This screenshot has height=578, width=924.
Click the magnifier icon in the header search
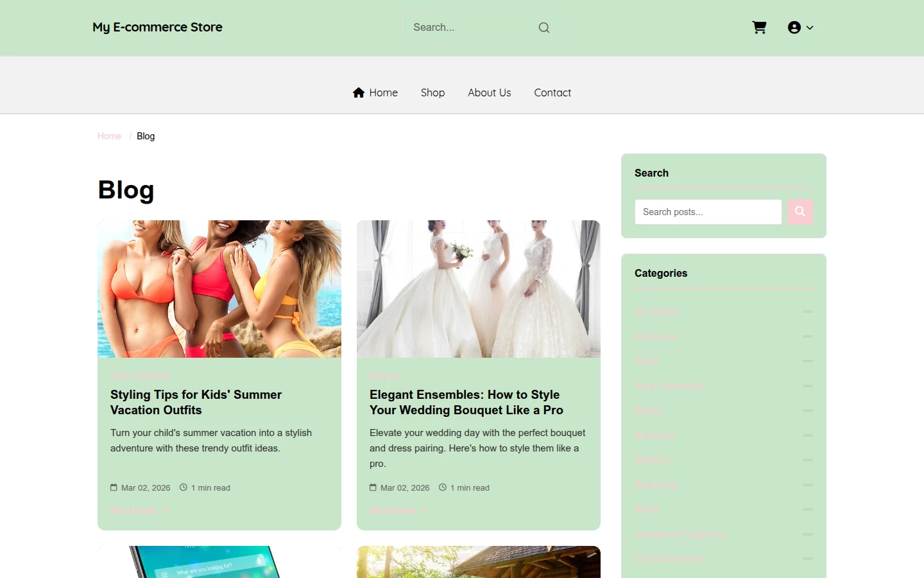pos(544,28)
